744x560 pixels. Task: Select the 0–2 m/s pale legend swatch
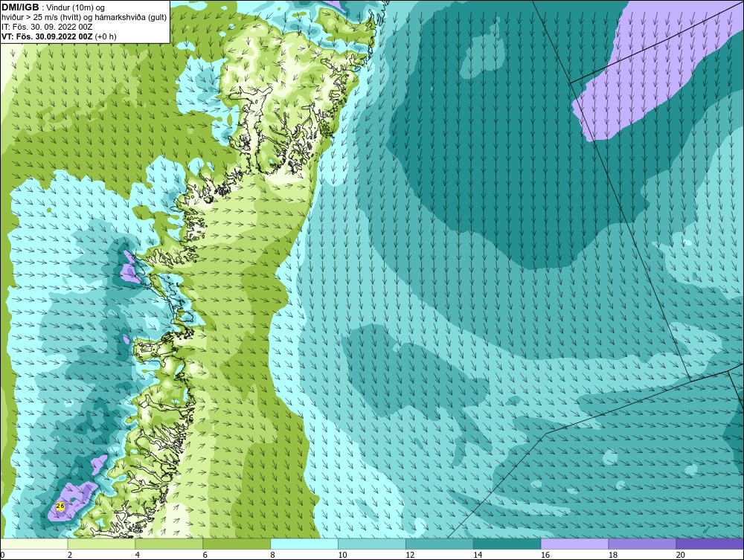34,544
